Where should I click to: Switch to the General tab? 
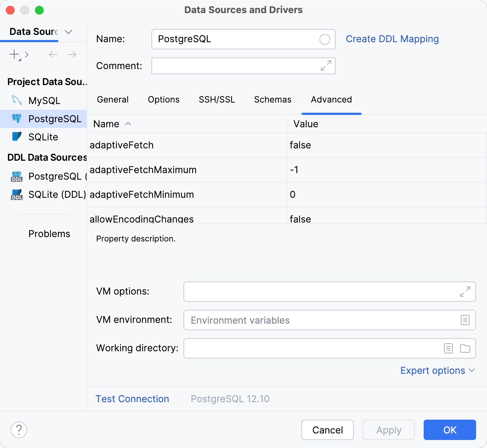click(112, 99)
